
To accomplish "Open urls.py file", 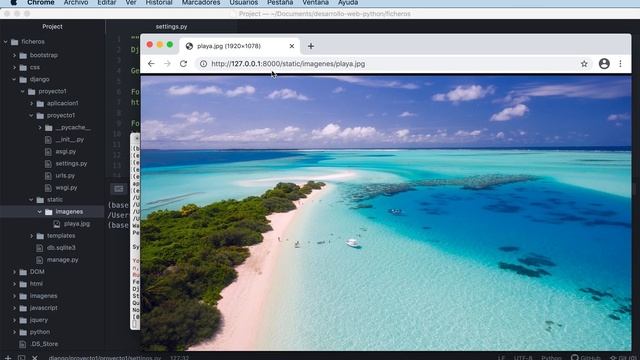I will point(65,176).
